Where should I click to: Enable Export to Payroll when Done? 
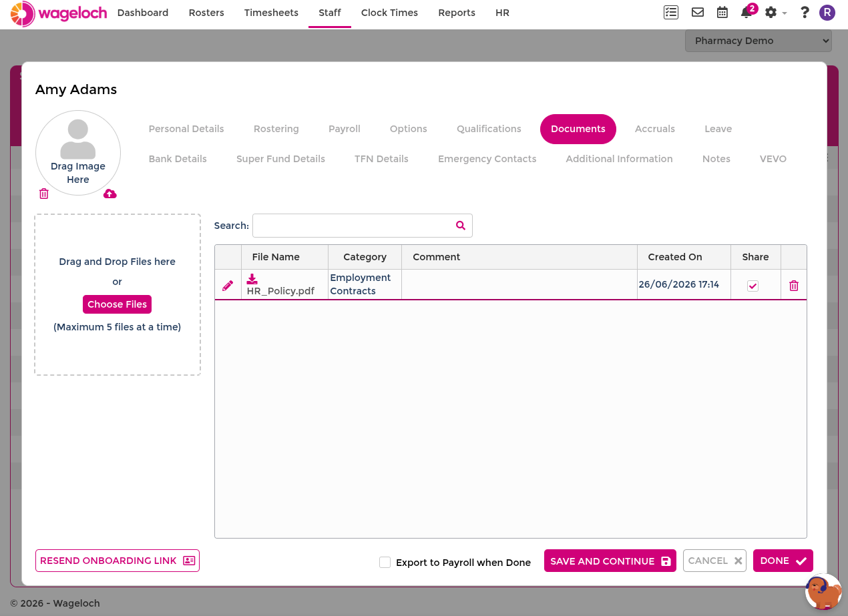(385, 562)
